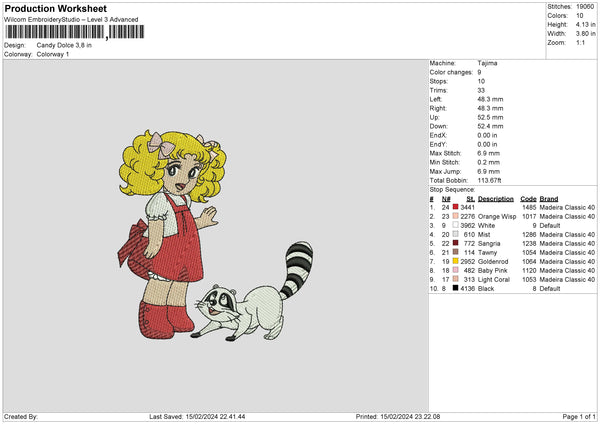Click the 'Orange Wisp' description
Viewport: 600px width, 424px height.
[497, 217]
